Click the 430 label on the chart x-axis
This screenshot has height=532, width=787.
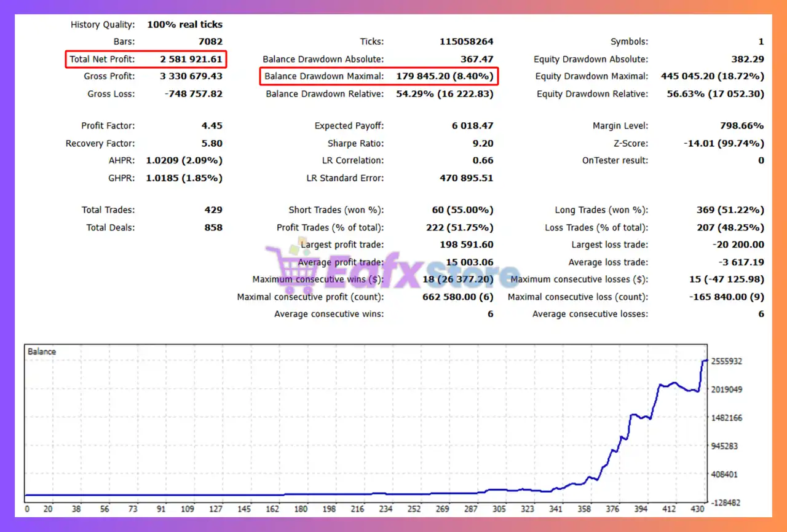pos(697,509)
